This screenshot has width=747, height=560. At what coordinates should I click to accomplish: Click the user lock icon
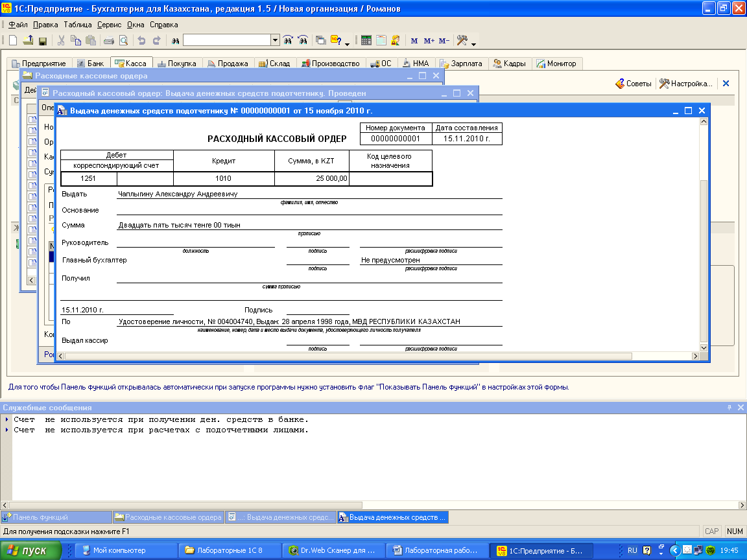[396, 40]
